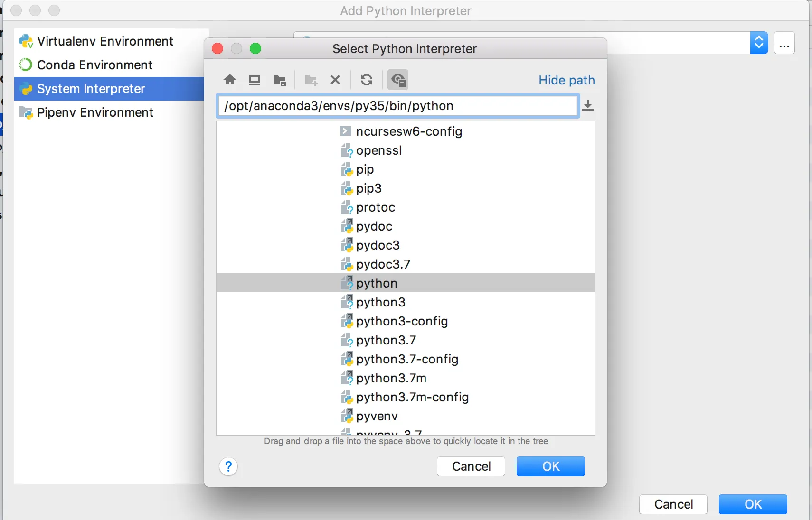The width and height of the screenshot is (812, 520).
Task: Select the pydoc file
Action: 406,226
